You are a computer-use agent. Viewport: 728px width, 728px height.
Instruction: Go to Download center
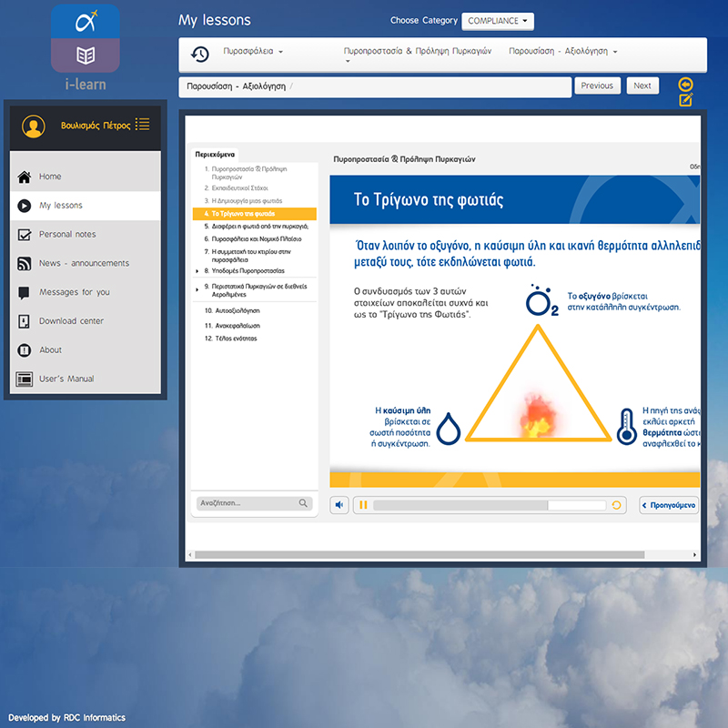71,321
